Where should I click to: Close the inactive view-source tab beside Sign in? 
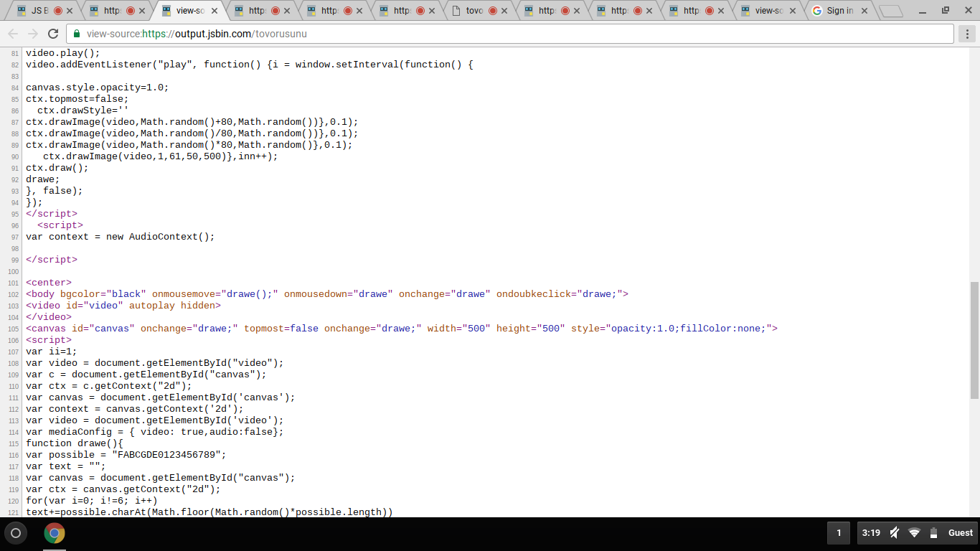pos(794,11)
